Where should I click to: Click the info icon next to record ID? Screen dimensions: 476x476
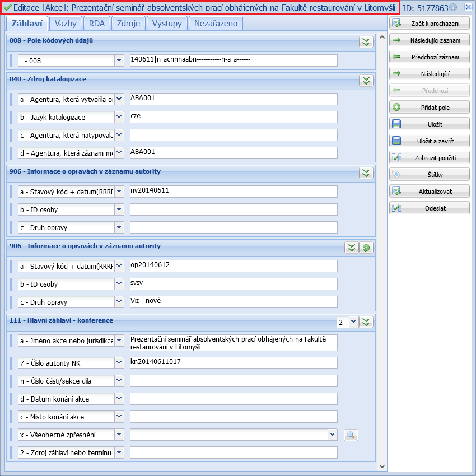coord(453,8)
